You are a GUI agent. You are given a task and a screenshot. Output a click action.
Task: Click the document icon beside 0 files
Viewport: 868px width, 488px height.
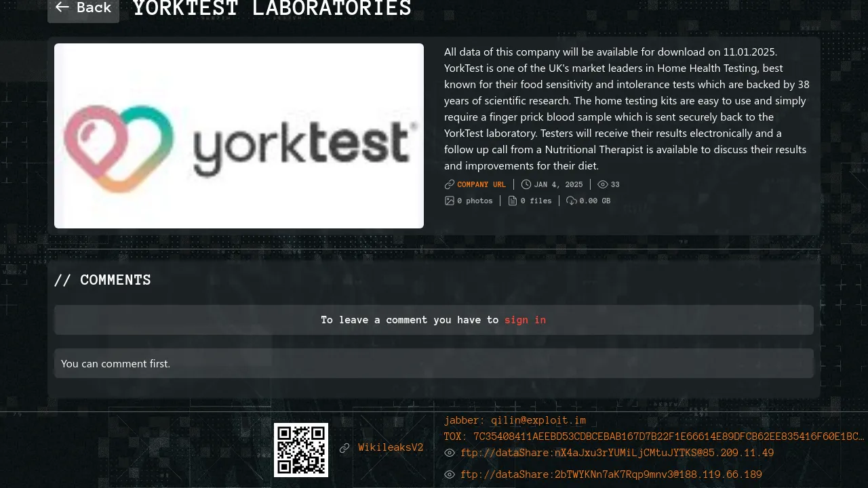pyautogui.click(x=513, y=201)
